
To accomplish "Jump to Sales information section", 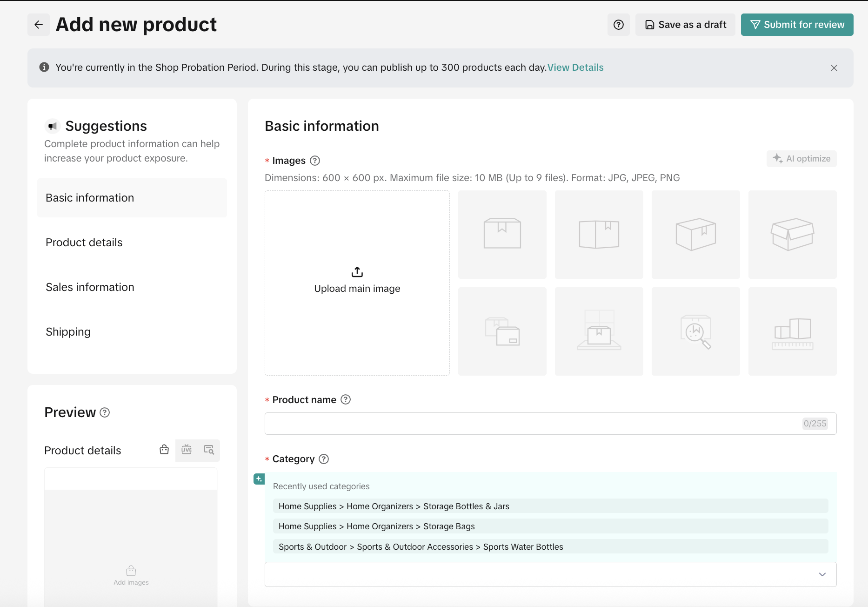I will point(90,287).
